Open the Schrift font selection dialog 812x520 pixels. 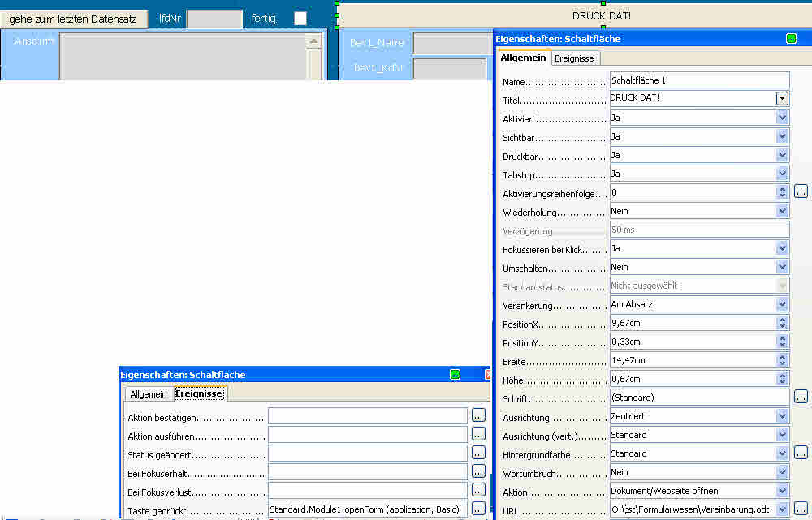(x=801, y=398)
